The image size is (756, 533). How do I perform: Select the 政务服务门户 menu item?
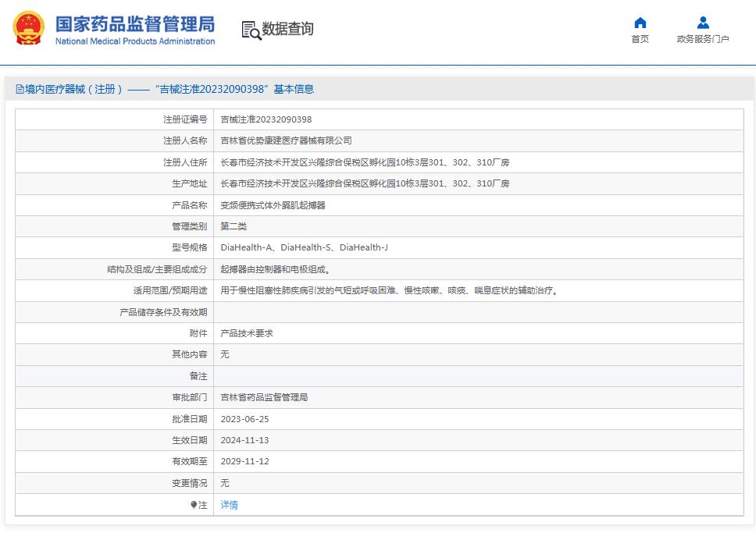(703, 37)
